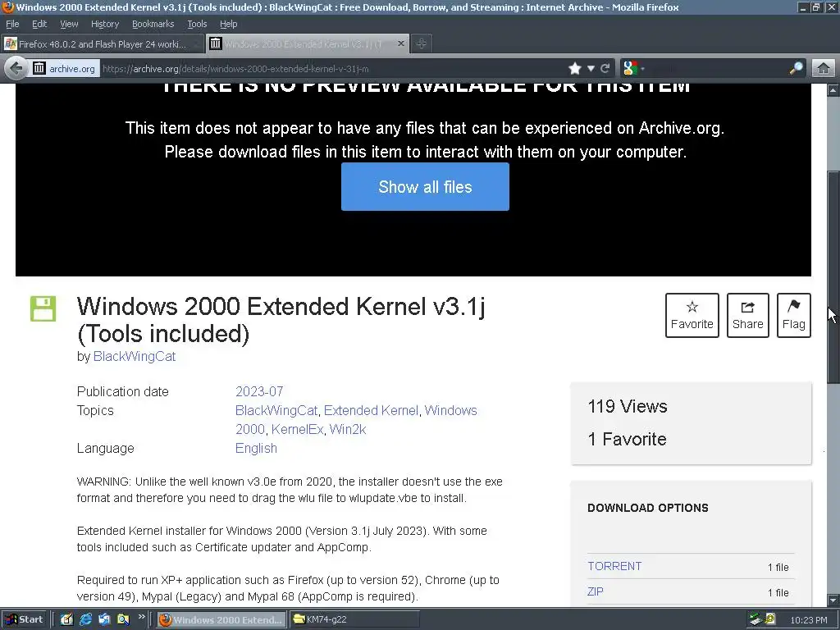This screenshot has height=630, width=840.
Task: Click the 10:23 PM taskbar clock
Action: [808, 620]
